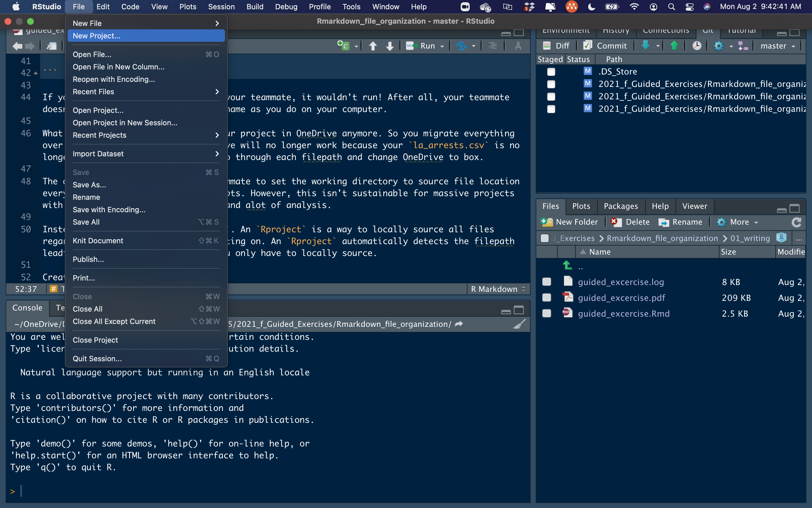Click the new branch icon in Git pane

(743, 46)
